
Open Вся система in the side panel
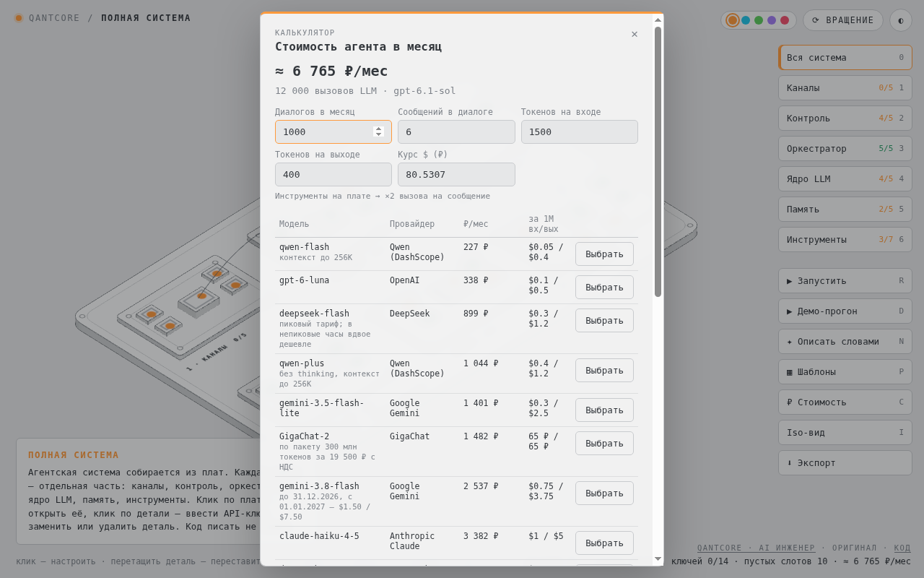click(x=845, y=58)
